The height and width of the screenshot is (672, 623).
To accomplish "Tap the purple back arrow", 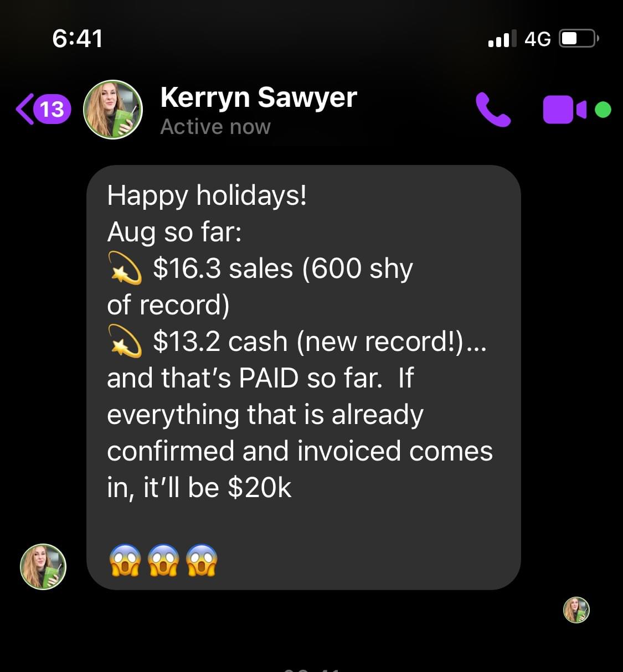I will coord(24,108).
